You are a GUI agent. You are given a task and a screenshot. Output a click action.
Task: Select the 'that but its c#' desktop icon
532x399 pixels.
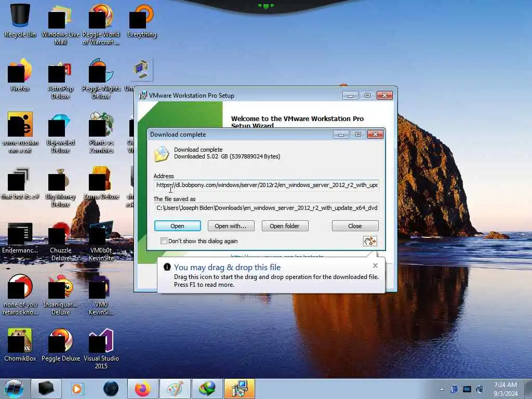pyautogui.click(x=20, y=183)
